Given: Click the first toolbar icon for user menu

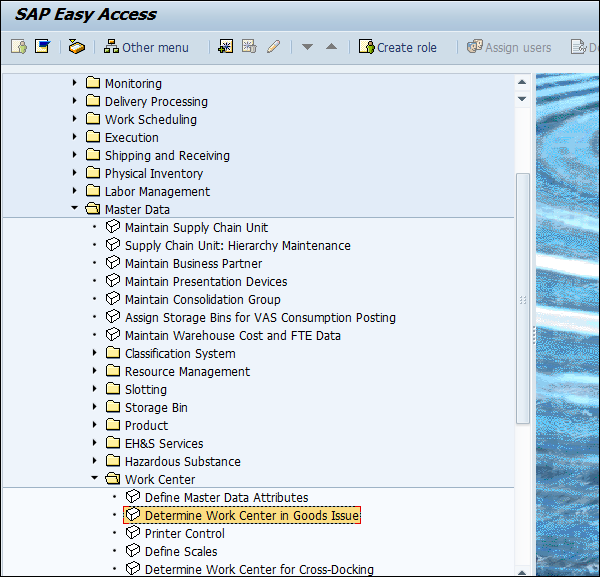Looking at the screenshot, I should tap(19, 47).
